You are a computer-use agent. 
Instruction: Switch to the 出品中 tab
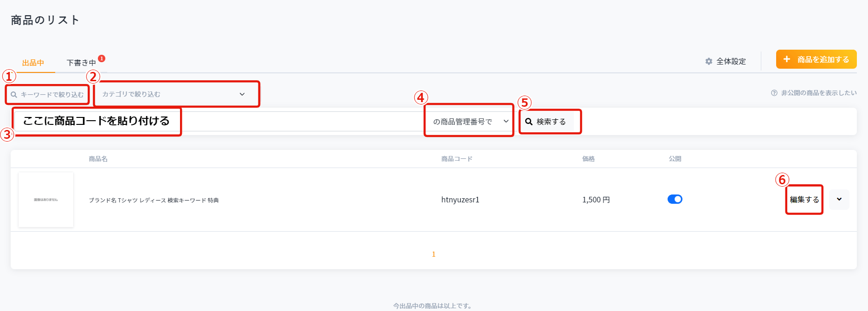click(x=33, y=63)
